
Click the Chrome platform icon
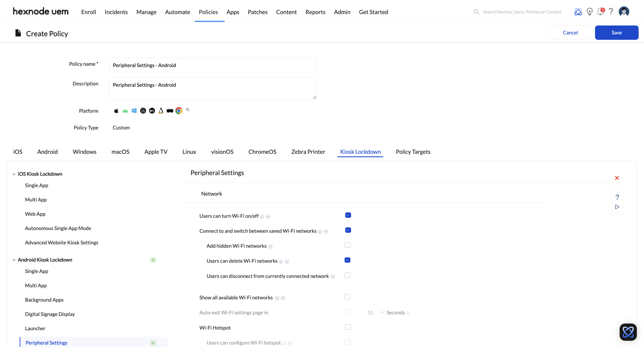[179, 111]
